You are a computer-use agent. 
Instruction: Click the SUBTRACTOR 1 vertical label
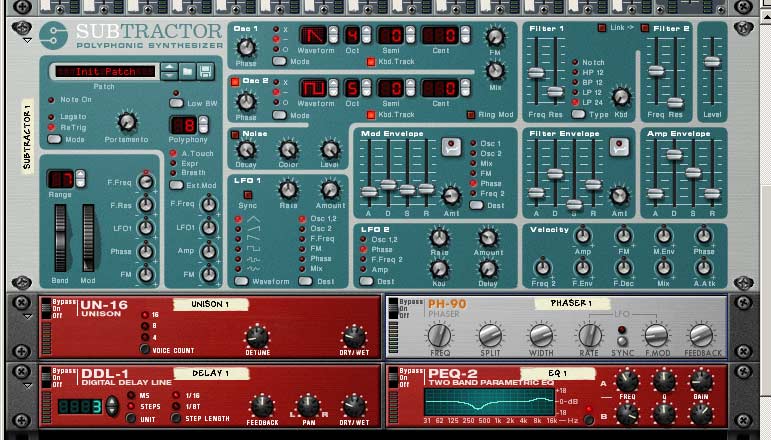tap(27, 137)
